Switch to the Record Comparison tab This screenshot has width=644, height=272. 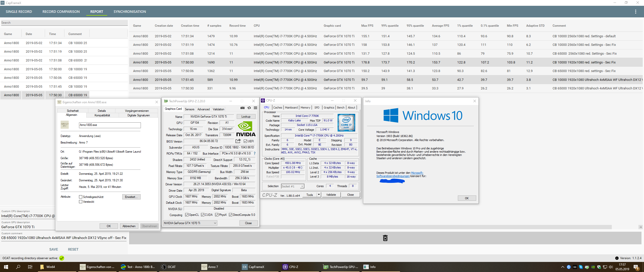[x=61, y=12]
